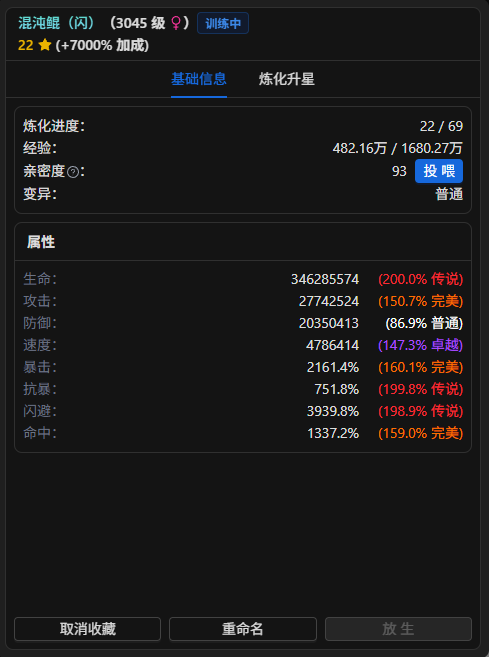Screen dimensions: 489x657
Task: Click the 经验: label
Action: tap(40, 148)
